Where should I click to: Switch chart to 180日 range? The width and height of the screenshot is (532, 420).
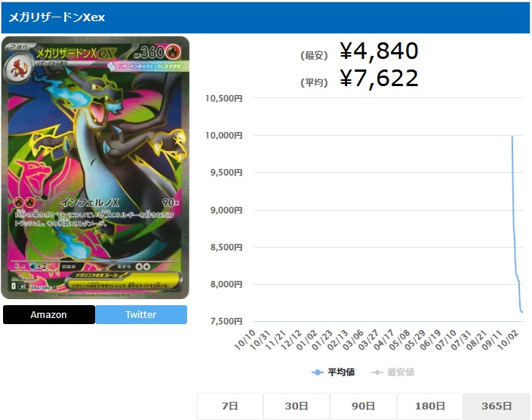(430, 406)
